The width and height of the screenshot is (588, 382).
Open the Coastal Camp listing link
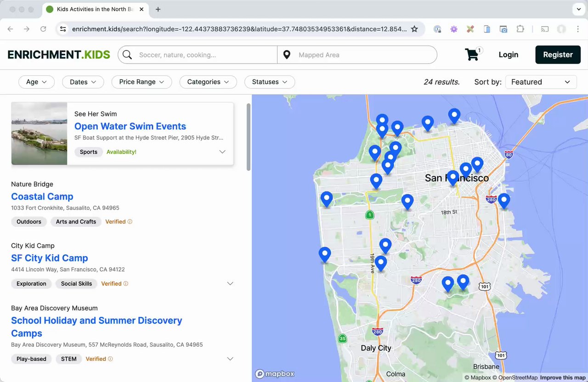pyautogui.click(x=42, y=197)
